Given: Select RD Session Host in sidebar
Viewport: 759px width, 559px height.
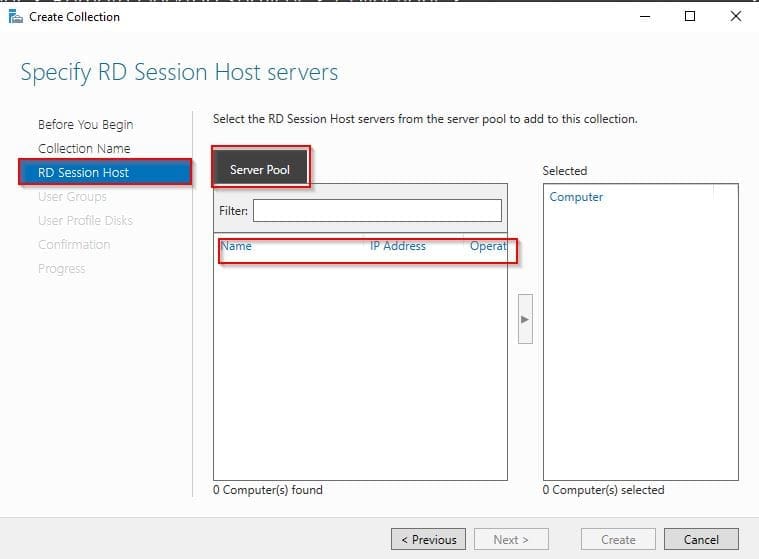Looking at the screenshot, I should click(x=84, y=173).
